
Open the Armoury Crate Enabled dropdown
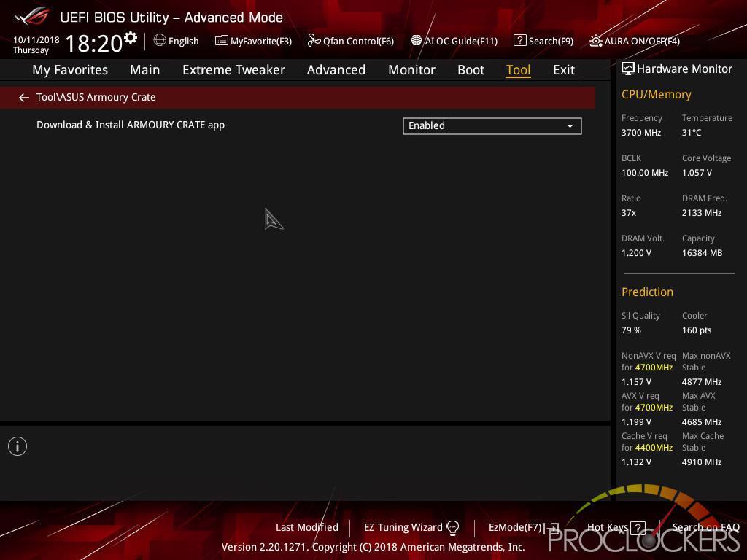click(492, 125)
